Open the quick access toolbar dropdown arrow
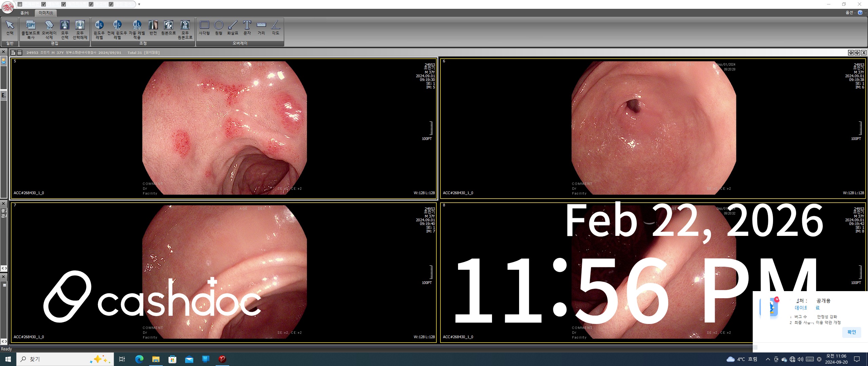This screenshot has width=868, height=366. pyautogui.click(x=139, y=4)
